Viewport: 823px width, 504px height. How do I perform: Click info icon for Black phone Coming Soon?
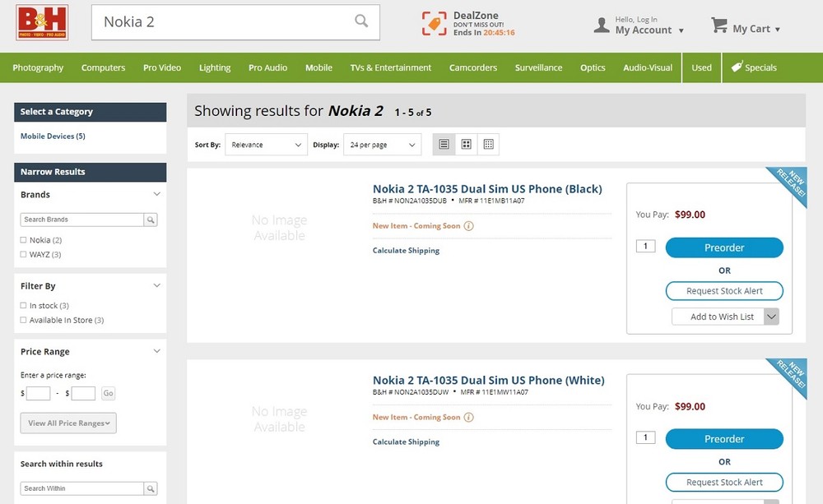(469, 226)
